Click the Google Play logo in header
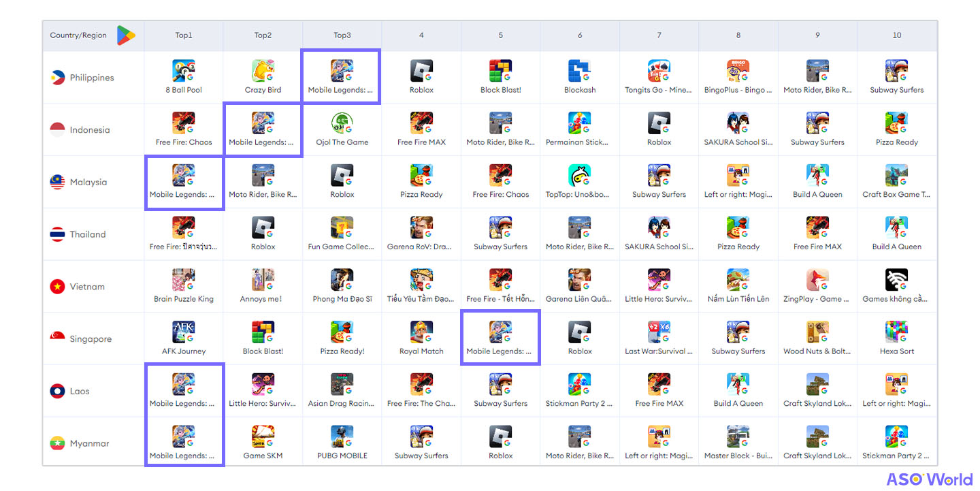This screenshot has height=491, width=980. (x=126, y=35)
